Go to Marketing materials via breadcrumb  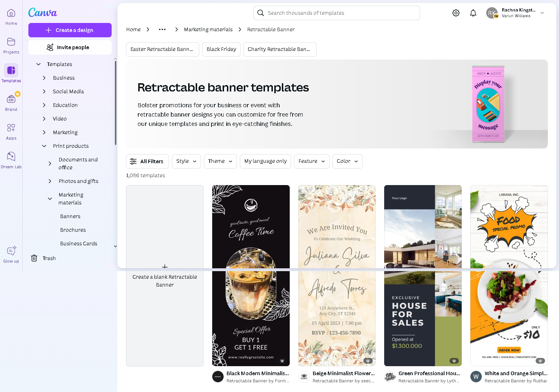click(208, 29)
